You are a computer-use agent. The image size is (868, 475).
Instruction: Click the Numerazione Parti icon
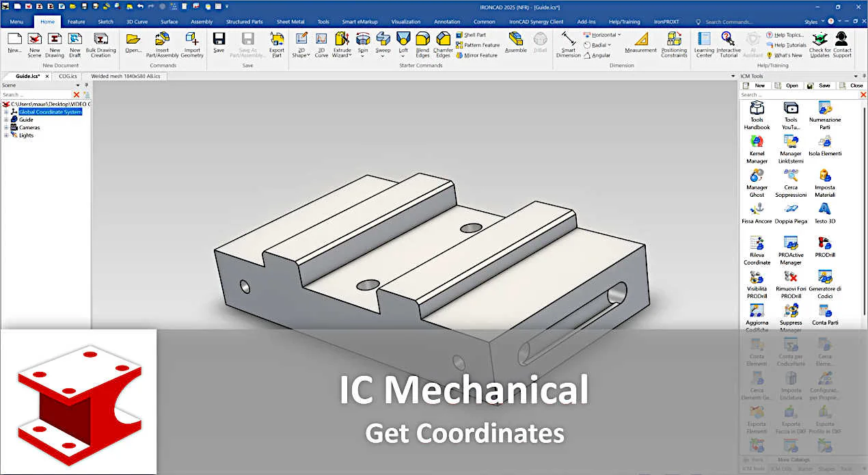coord(825,108)
